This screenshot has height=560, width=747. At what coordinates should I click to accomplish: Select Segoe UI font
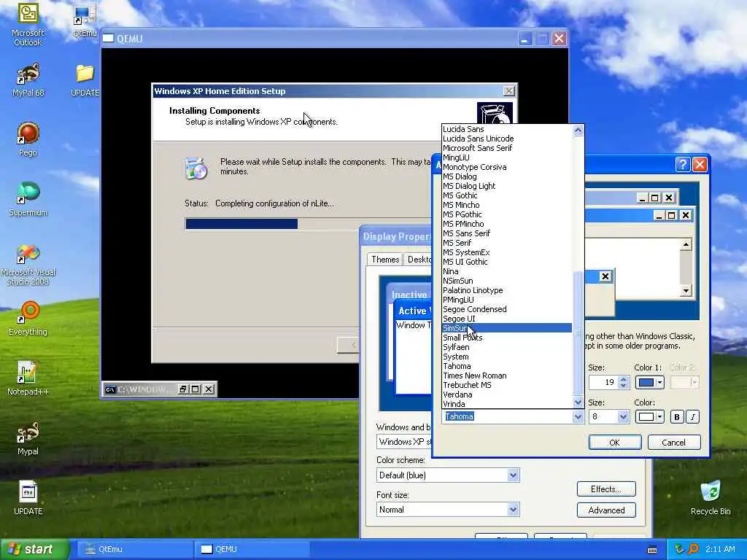(x=507, y=319)
